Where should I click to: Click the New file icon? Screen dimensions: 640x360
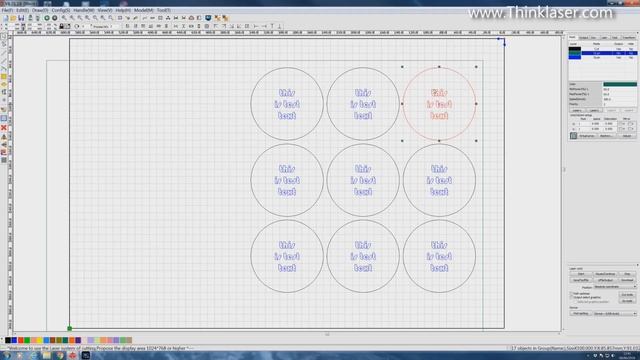point(5,18)
